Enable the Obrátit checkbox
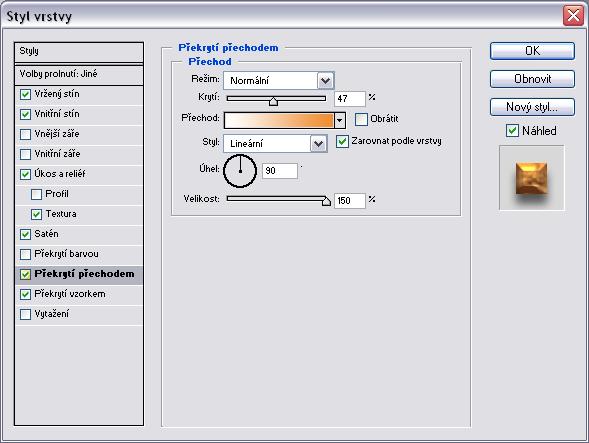 (x=361, y=119)
